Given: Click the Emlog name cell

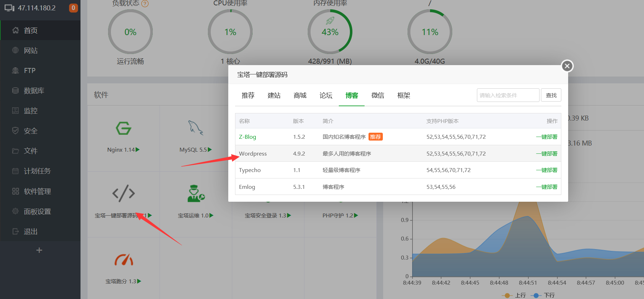Looking at the screenshot, I should (x=247, y=187).
